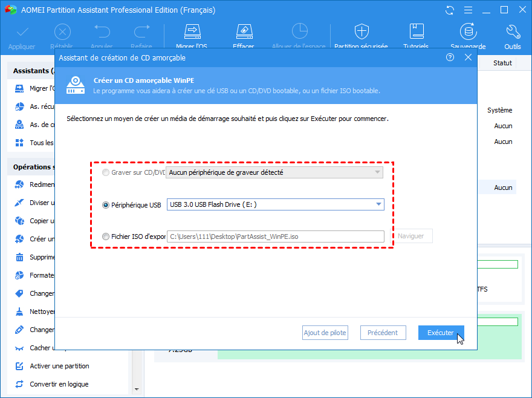The image size is (532, 398).
Task: Click the Activer une partition operation
Action: click(x=59, y=366)
